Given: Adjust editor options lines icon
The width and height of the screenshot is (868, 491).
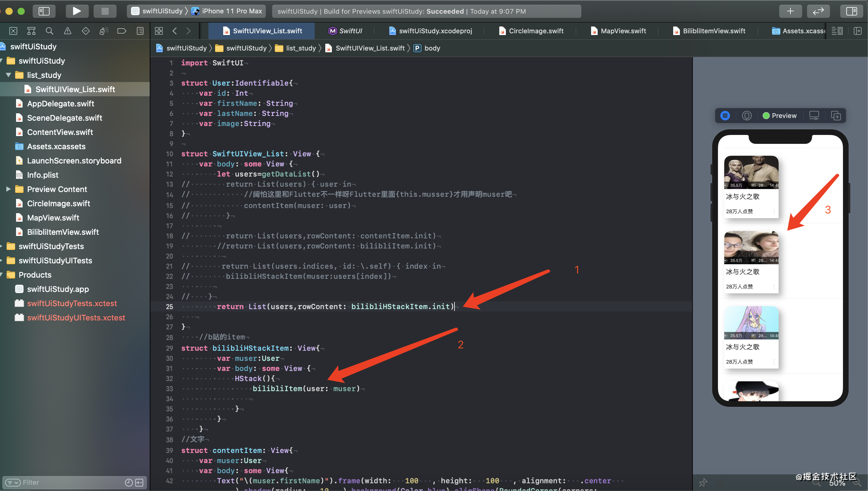Looking at the screenshot, I should click(837, 31).
